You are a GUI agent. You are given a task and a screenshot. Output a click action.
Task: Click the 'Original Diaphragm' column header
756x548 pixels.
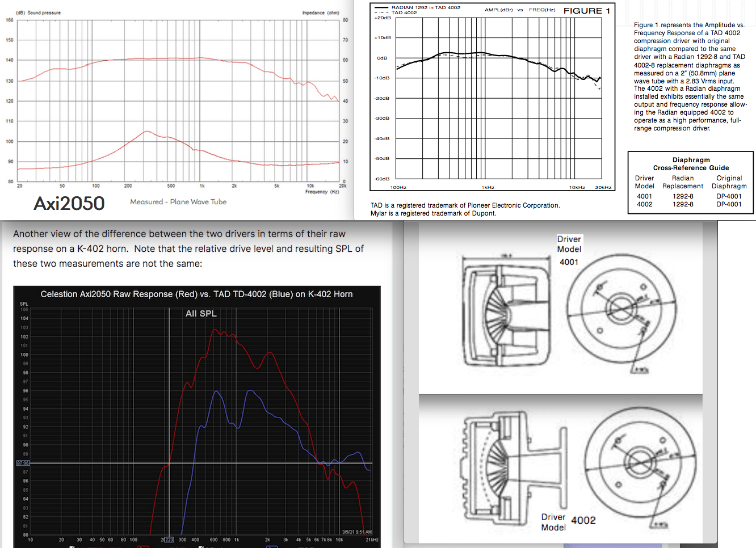729,182
